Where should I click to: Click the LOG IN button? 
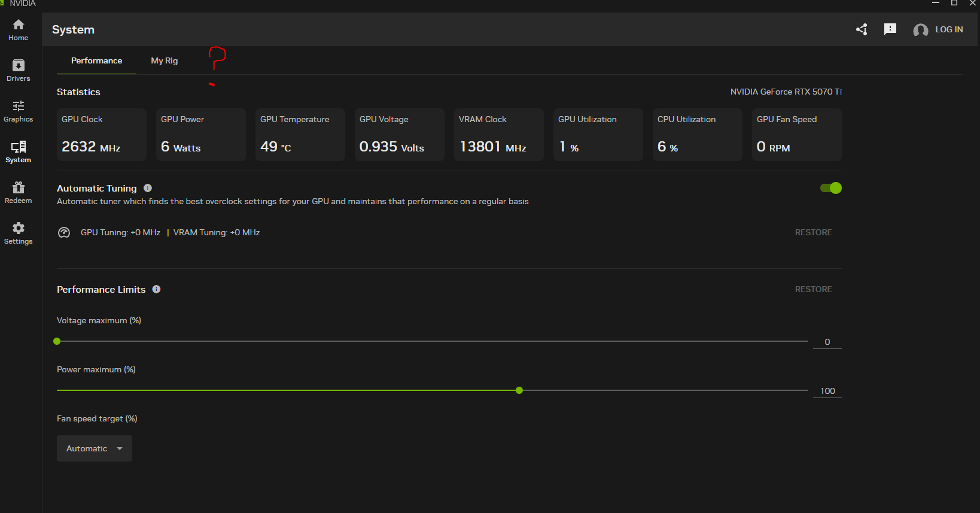(x=949, y=29)
